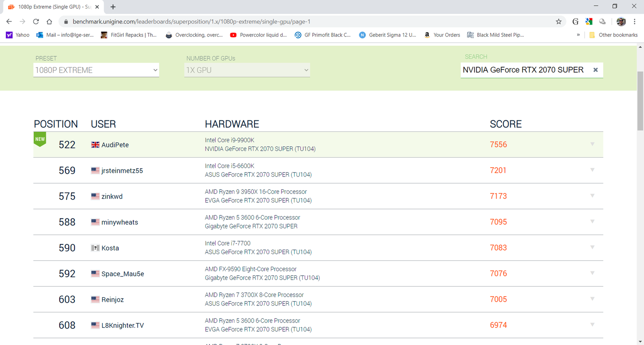Image resolution: width=644 pixels, height=345 pixels.
Task: Open the Powercolor liquid YouTube bookmark
Action: click(x=258, y=35)
